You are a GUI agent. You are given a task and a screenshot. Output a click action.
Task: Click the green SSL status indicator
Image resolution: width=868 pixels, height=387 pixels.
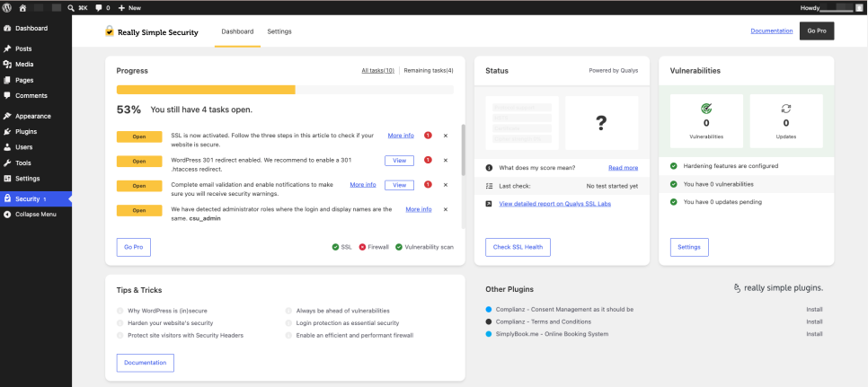pos(342,247)
